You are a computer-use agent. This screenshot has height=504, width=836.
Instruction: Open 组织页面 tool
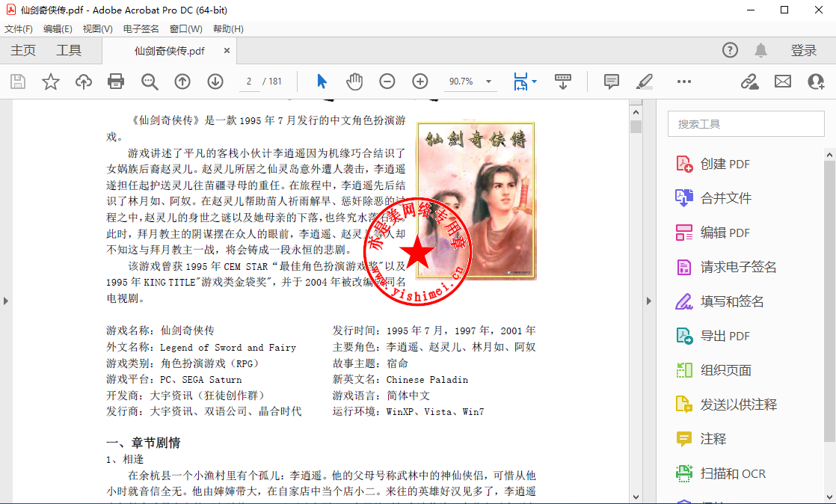[713, 370]
